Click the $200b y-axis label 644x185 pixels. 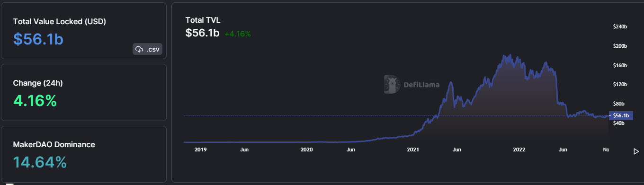(x=620, y=46)
